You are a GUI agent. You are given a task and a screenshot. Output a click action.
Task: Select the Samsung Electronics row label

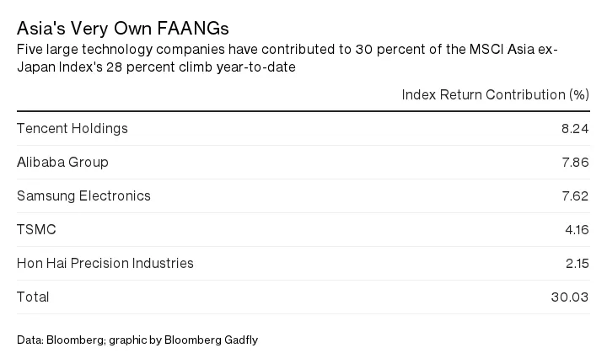point(83,196)
